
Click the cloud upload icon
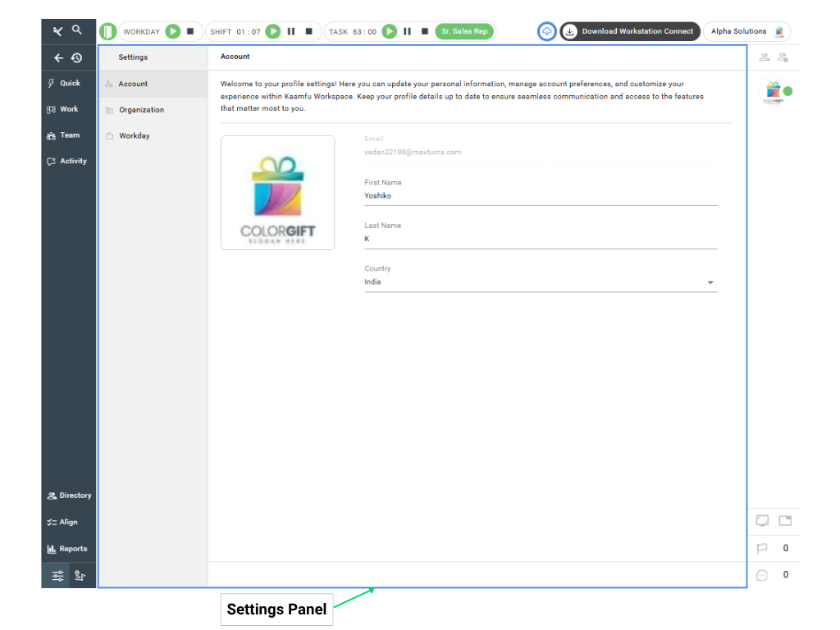[546, 31]
